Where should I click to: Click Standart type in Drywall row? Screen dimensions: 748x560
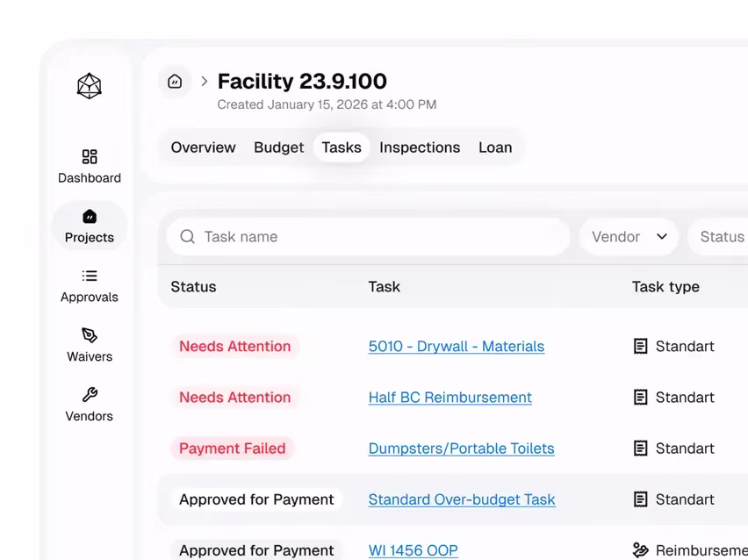(x=685, y=347)
